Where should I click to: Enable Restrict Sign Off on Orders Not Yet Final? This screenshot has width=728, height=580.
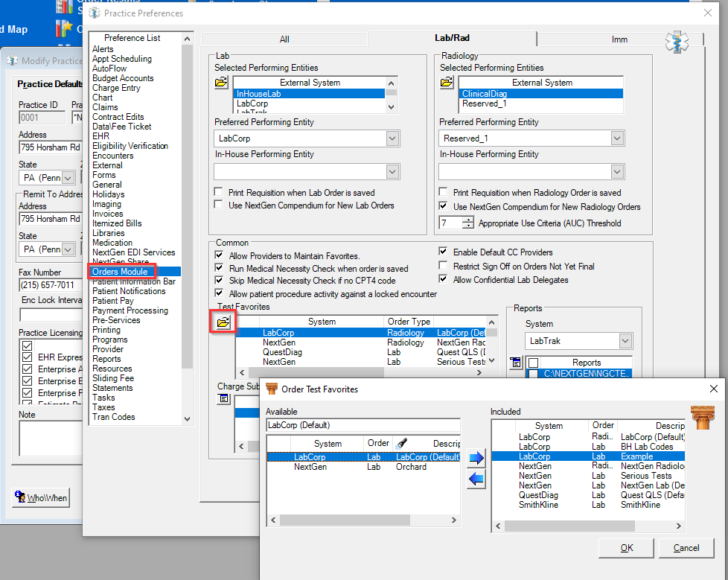[x=443, y=266]
